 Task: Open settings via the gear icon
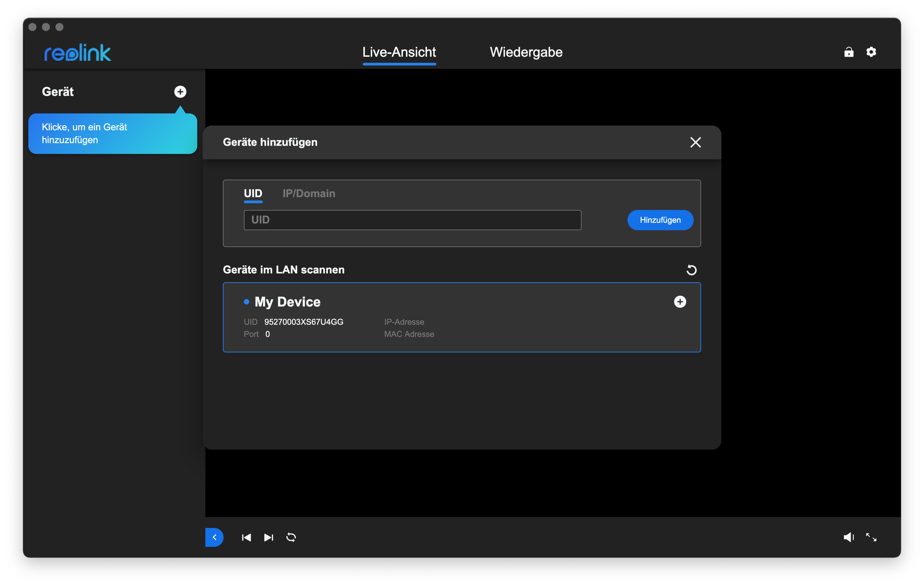871,52
